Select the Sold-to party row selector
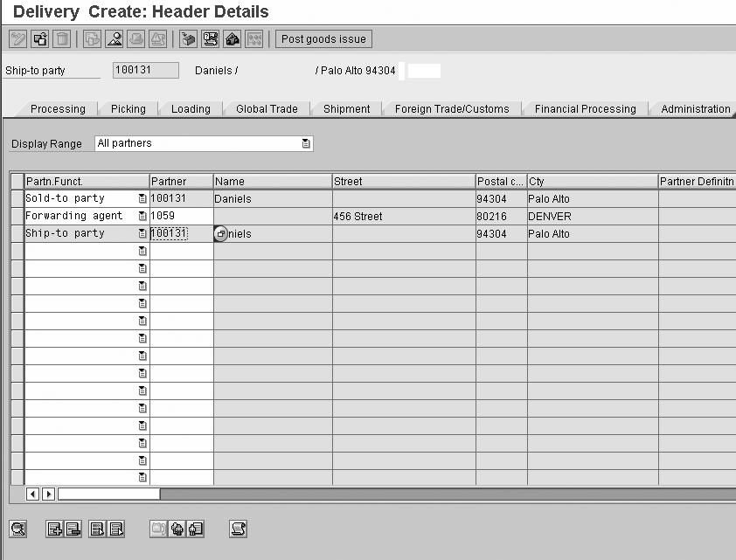Viewport: 736px width, 560px height. 17,198
